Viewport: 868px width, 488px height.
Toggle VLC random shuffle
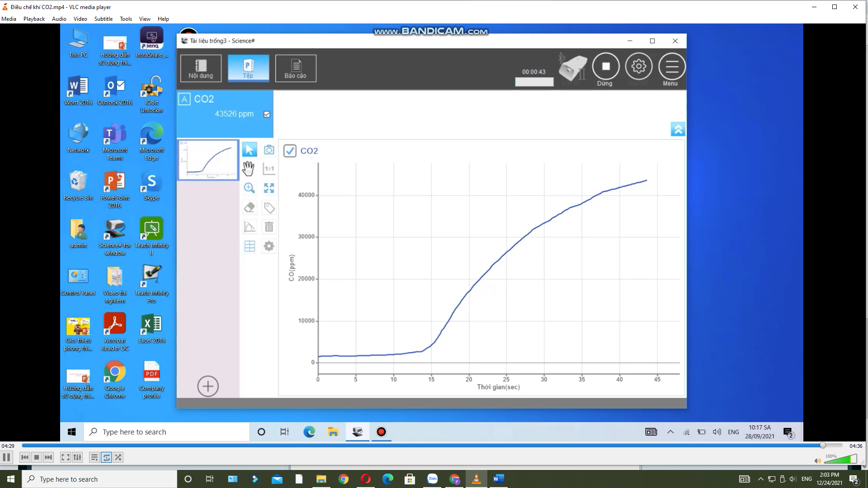[x=118, y=457]
